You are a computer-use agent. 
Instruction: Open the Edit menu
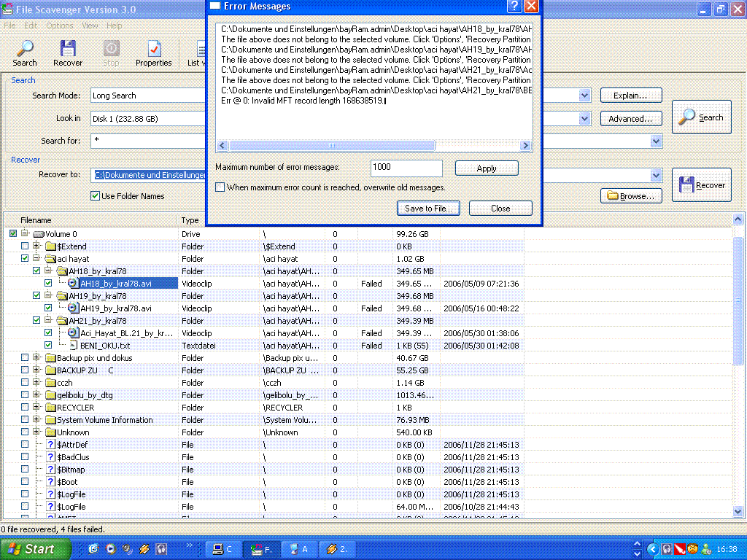coord(31,26)
